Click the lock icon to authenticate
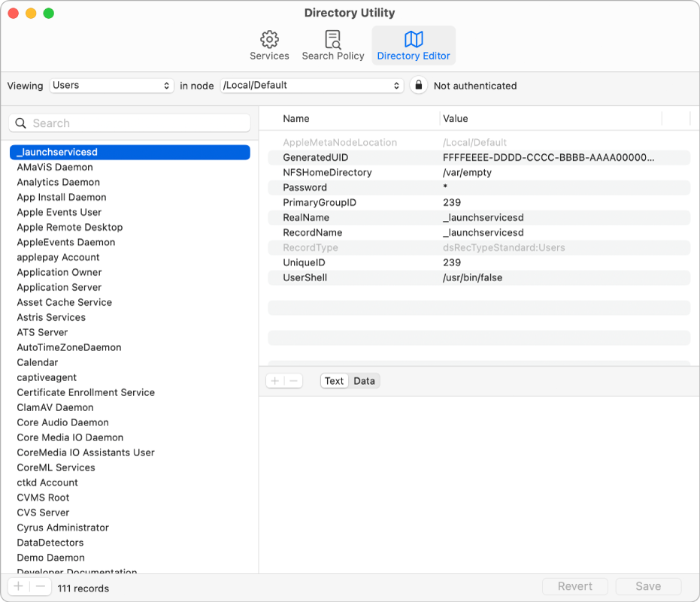Screen dimensions: 700x602 (x=418, y=86)
